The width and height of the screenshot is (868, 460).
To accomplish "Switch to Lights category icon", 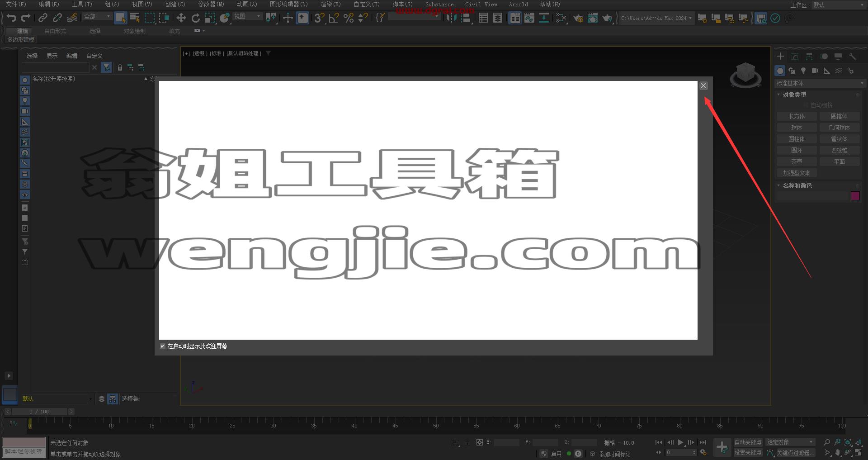I will 803,71.
